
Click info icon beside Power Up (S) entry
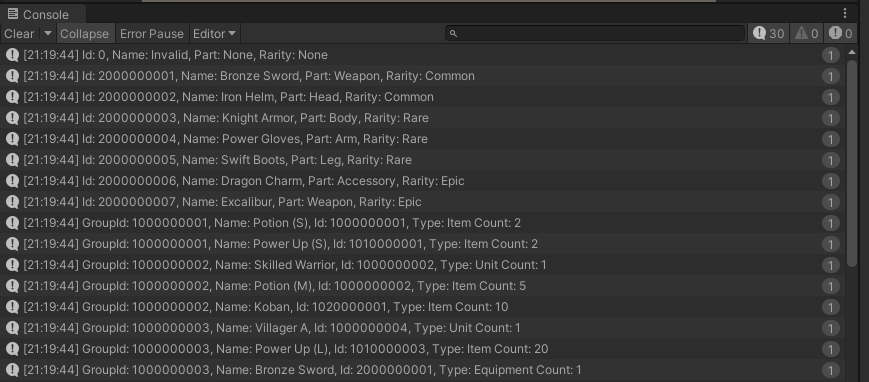click(x=12, y=245)
